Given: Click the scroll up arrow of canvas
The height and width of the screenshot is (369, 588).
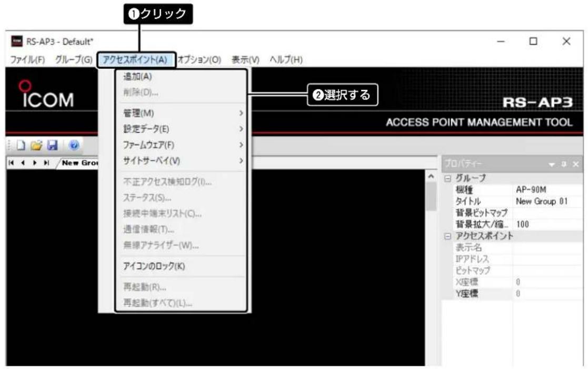Looking at the screenshot, I should [431, 176].
